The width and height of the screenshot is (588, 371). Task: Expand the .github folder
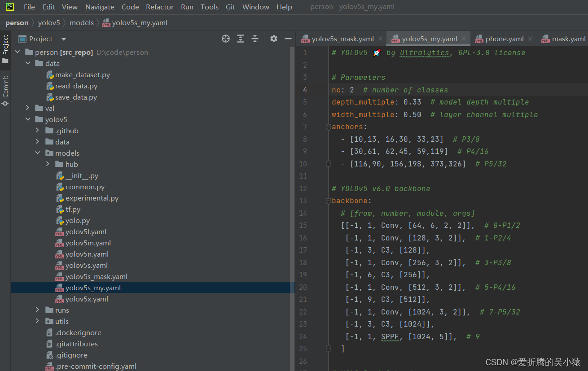point(38,131)
